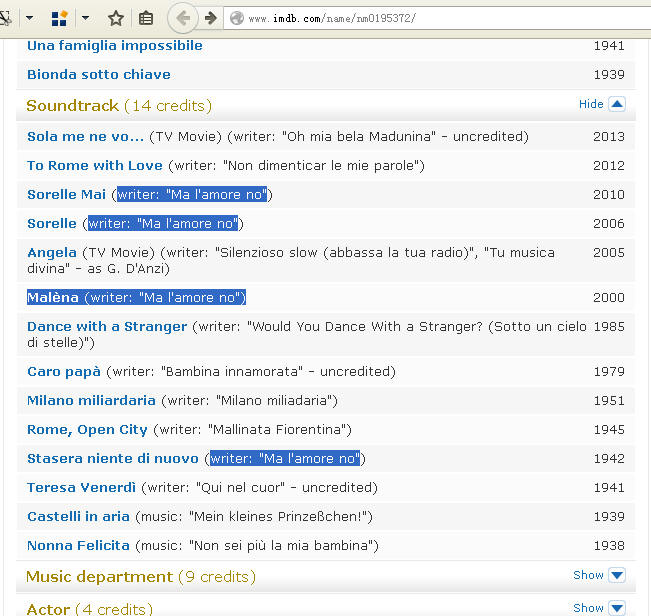The image size is (651, 616).
Task: Click "Qui nel cuor" writer text
Action: [240, 487]
